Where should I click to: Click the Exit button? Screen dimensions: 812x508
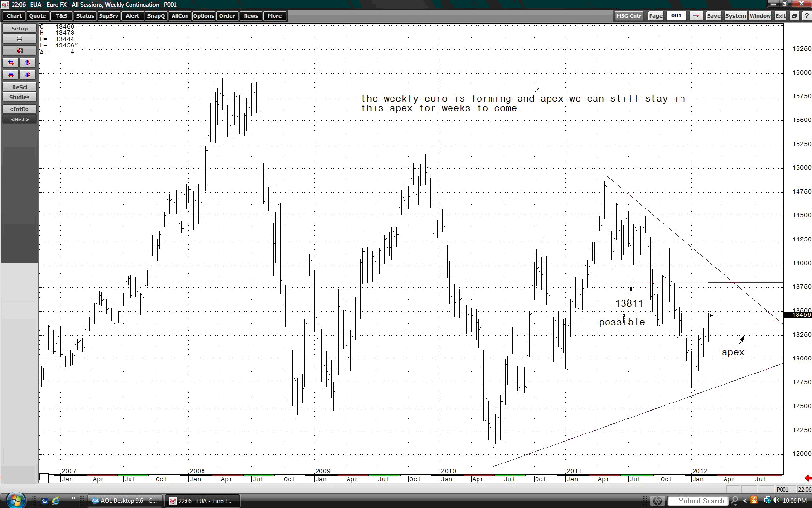point(781,16)
